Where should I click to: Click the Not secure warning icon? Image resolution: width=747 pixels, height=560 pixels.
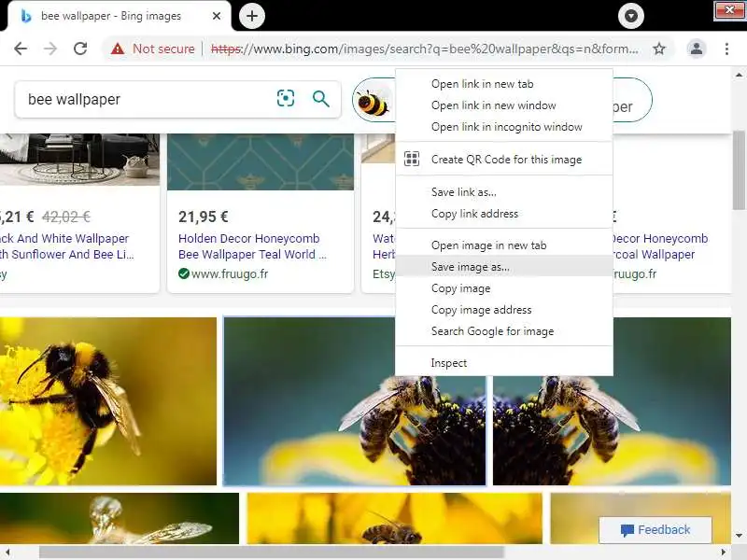point(118,49)
